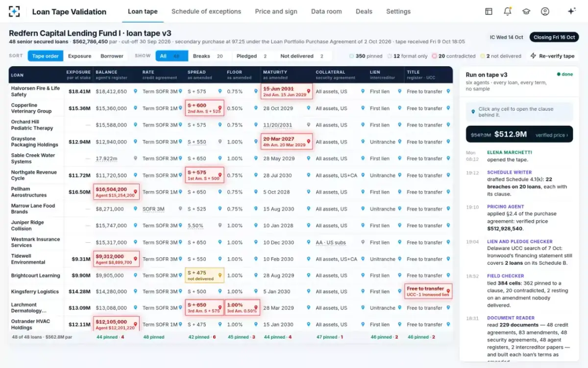Click pin beside Ostrander floor 1.00%

coord(256,324)
